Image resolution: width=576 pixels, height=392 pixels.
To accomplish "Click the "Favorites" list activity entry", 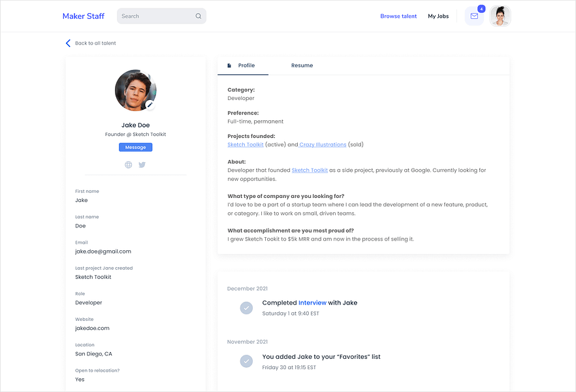I will point(321,357).
